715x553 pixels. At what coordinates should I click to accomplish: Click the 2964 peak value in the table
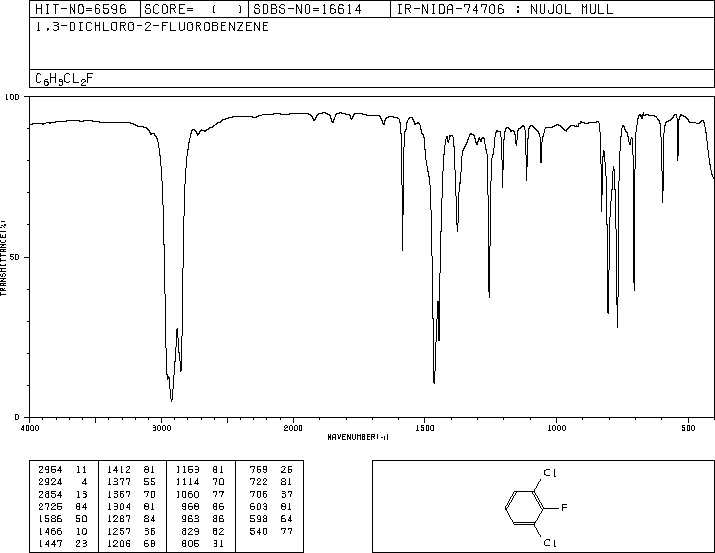(50, 470)
